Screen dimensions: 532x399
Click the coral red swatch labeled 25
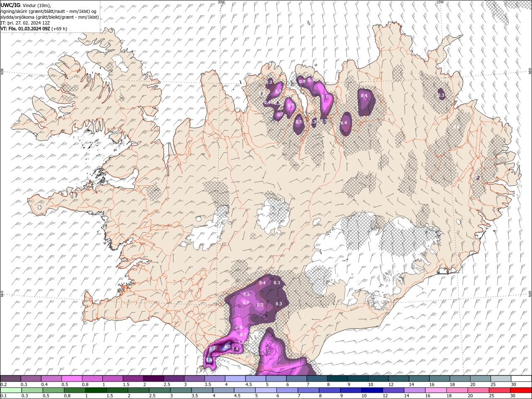[499, 390]
